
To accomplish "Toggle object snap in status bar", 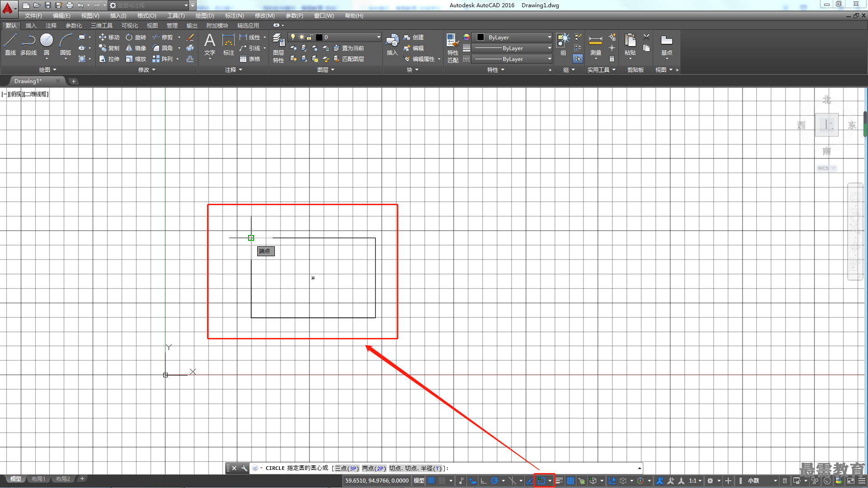I will (x=541, y=481).
